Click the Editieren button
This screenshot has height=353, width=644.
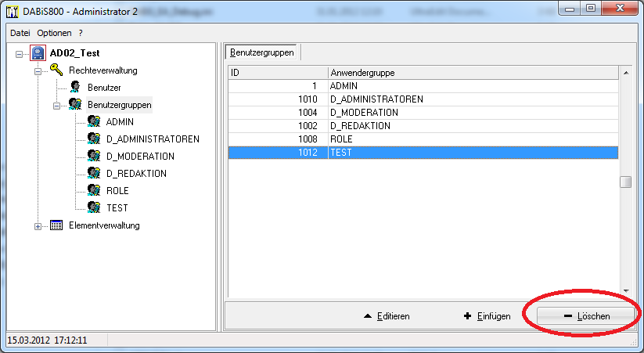click(x=387, y=316)
